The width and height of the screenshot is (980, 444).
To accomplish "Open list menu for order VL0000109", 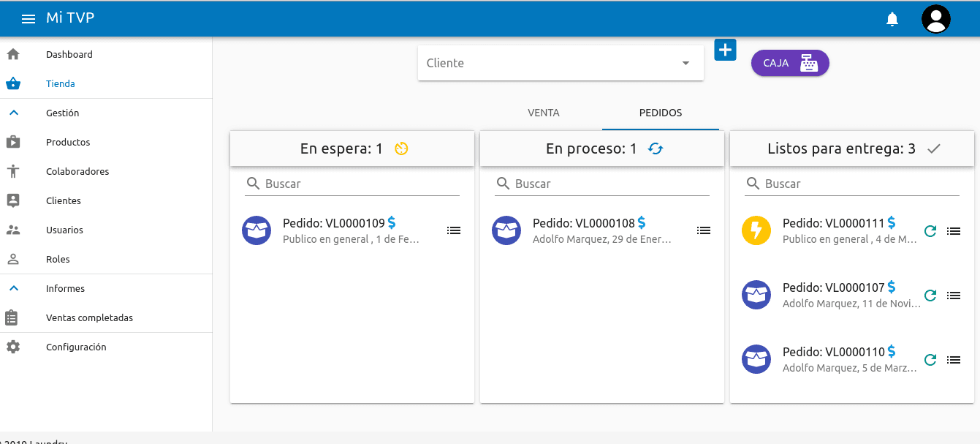I will [x=454, y=230].
